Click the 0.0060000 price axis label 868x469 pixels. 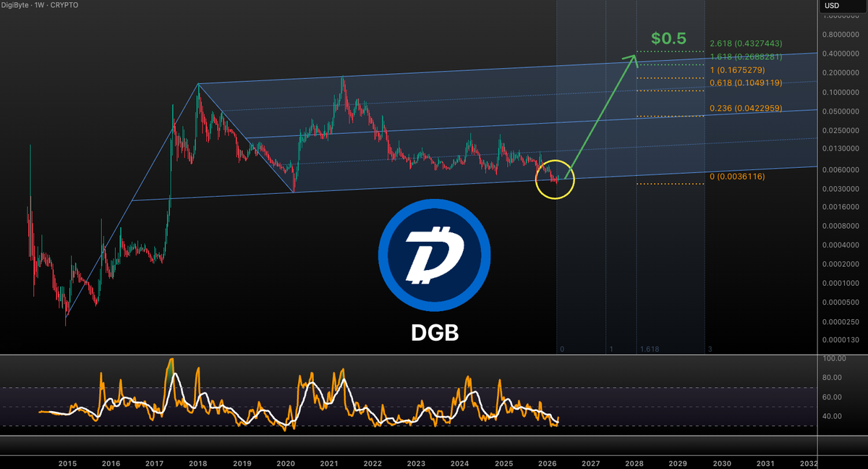[840, 170]
